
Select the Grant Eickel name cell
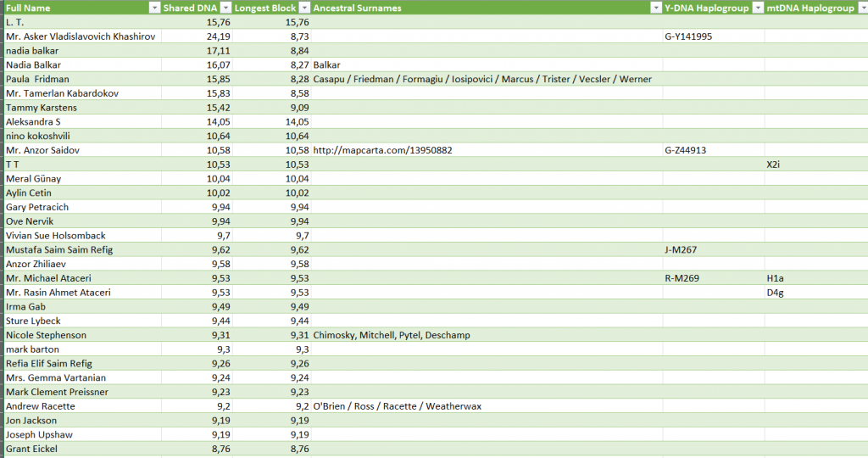(x=32, y=449)
